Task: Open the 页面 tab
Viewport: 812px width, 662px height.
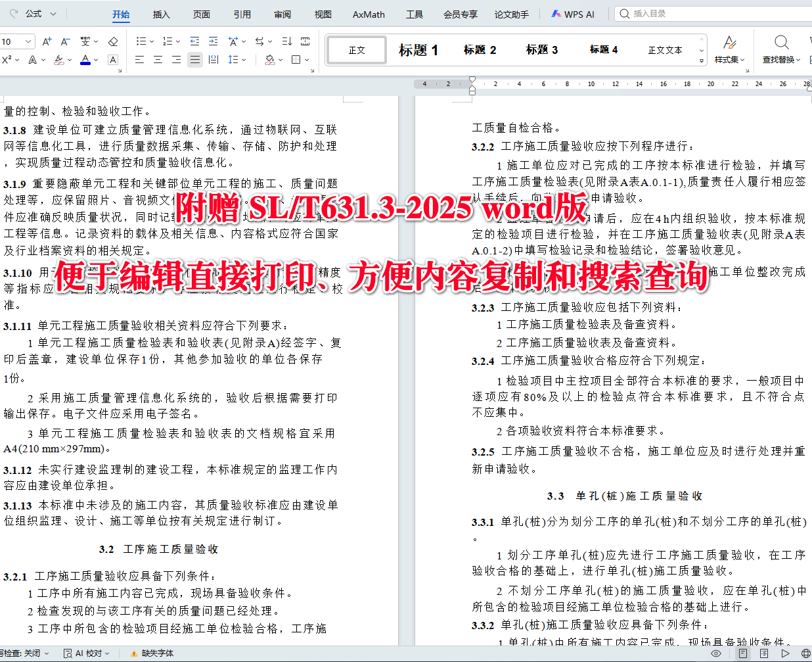Action: point(202,14)
